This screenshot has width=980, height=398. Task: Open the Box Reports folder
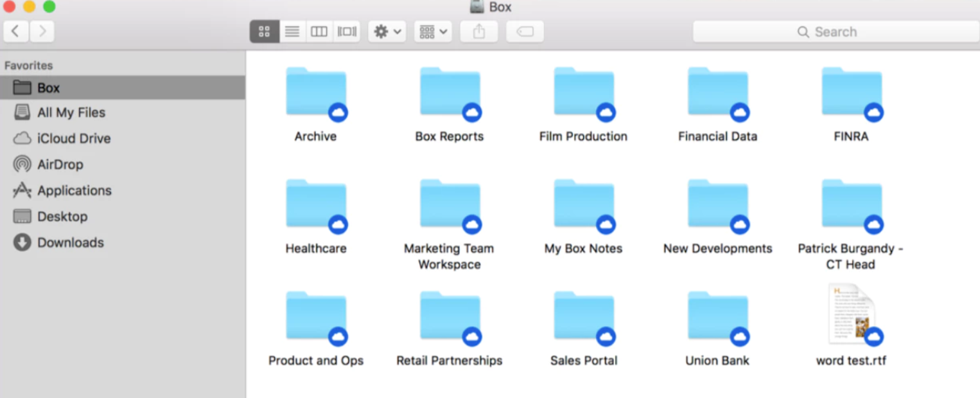tap(450, 93)
